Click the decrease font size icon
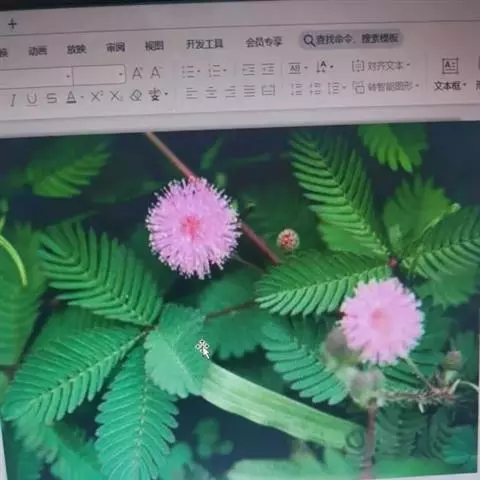This screenshot has width=480, height=480. 156,72
